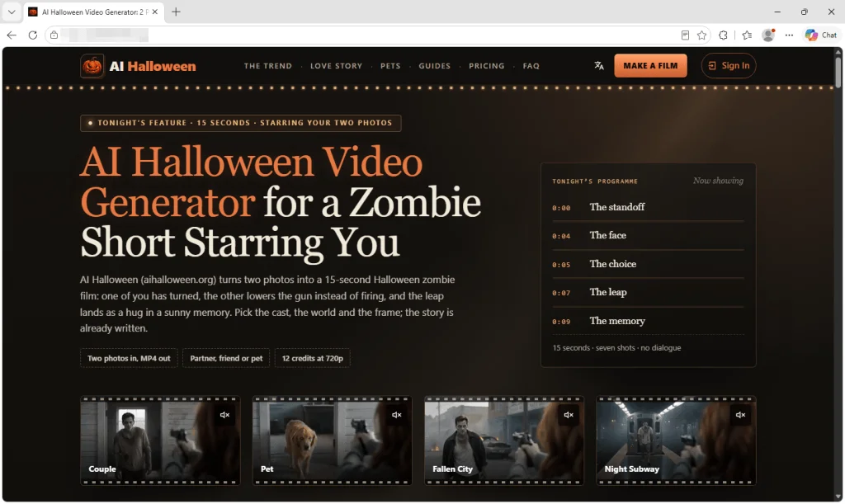
Task: Click the 'Partner, friend or pet' tag
Action: point(226,358)
